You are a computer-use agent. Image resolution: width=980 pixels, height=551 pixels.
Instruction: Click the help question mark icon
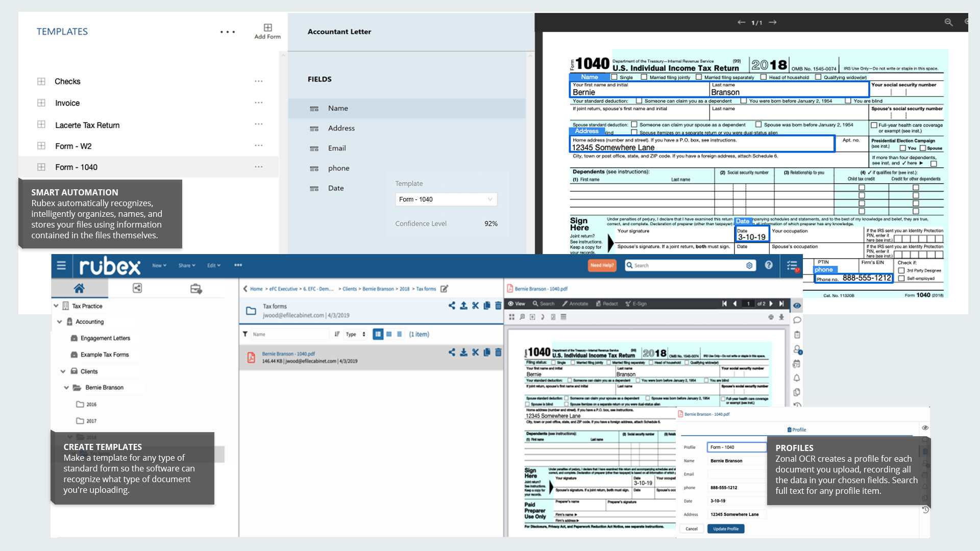(769, 265)
